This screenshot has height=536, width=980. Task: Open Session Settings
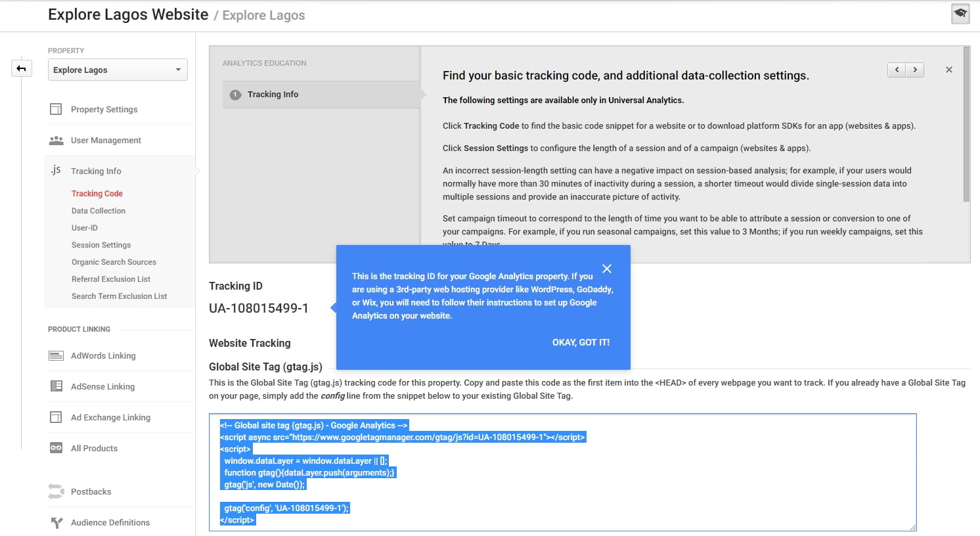coord(101,244)
